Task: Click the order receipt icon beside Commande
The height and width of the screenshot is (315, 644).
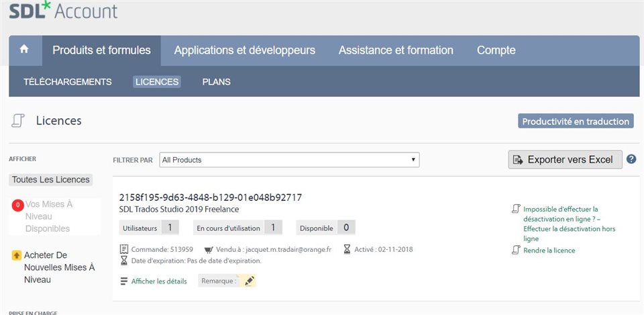Action: (x=124, y=249)
